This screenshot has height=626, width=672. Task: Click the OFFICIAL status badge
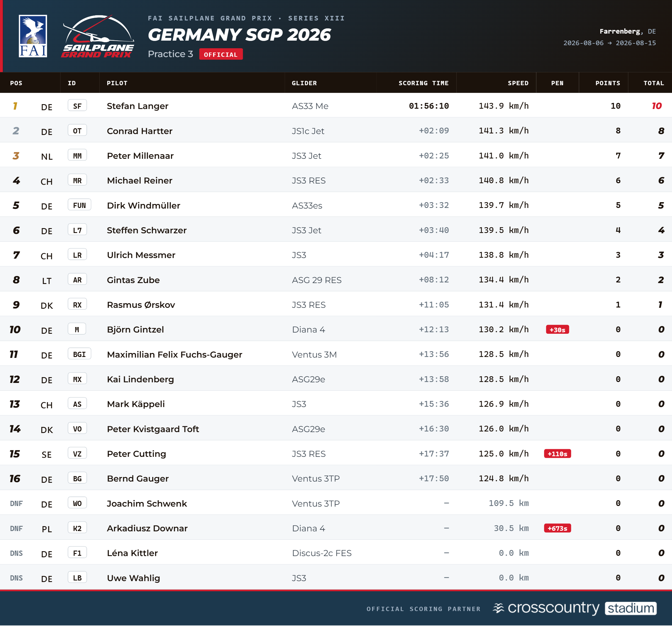(221, 54)
